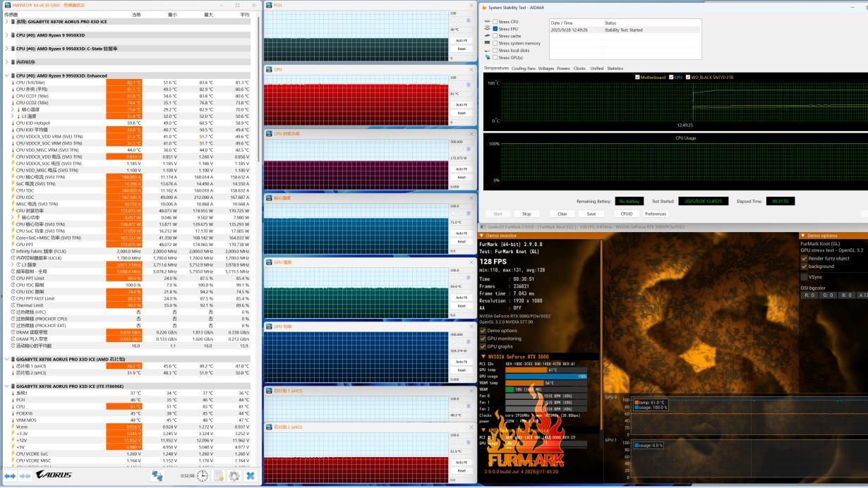Uncheck the Stress FPU checkbox
The width and height of the screenshot is (868, 488).
[495, 29]
